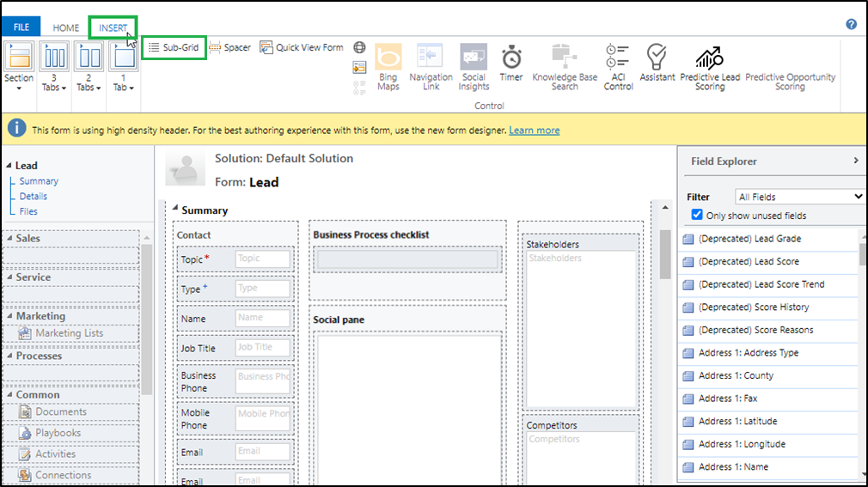The width and height of the screenshot is (868, 487).
Task: Add Knowledge Base Search control
Action: [565, 66]
